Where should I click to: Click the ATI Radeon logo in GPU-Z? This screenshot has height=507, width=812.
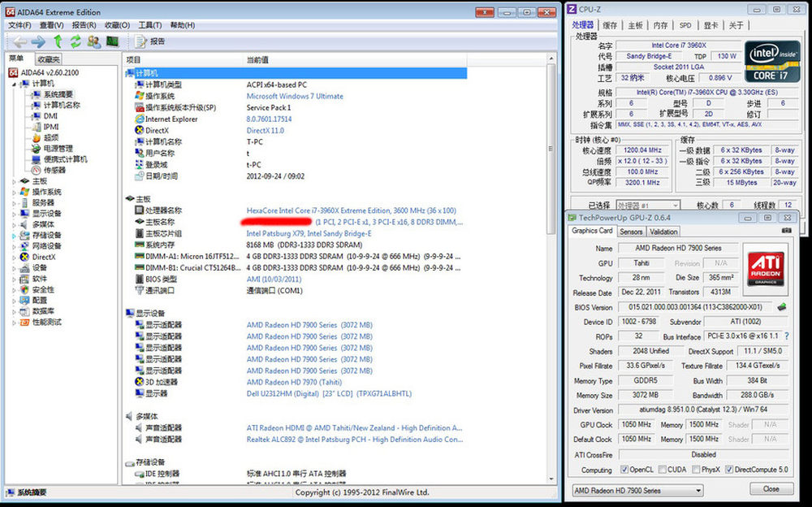[x=766, y=269]
